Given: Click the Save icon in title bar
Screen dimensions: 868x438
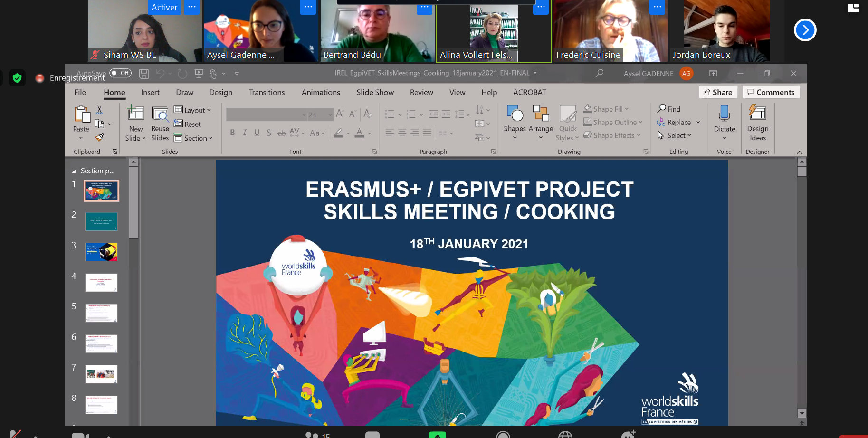Looking at the screenshot, I should click(x=144, y=74).
